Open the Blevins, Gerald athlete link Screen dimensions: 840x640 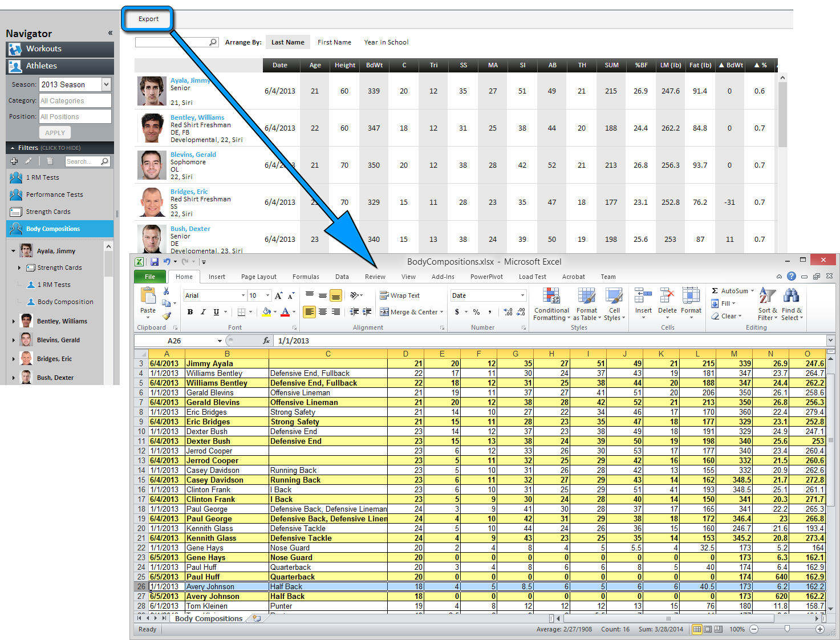point(193,155)
